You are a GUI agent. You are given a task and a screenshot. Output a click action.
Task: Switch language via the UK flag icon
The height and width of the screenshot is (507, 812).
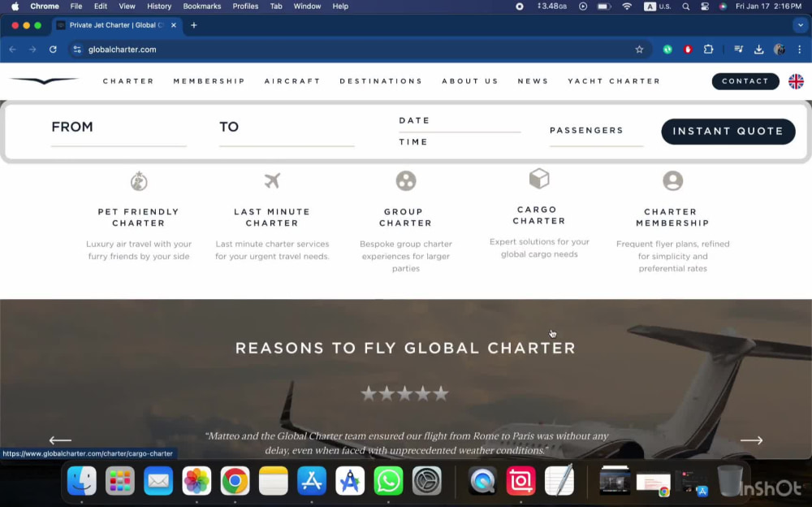point(796,81)
